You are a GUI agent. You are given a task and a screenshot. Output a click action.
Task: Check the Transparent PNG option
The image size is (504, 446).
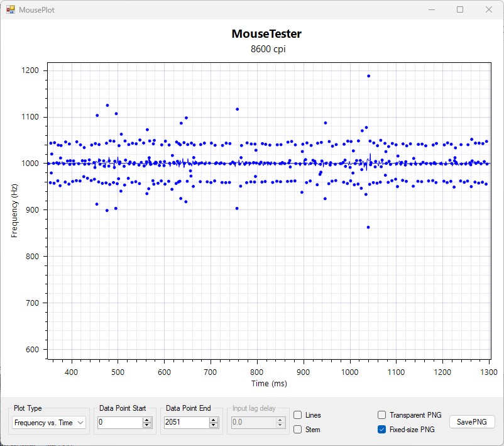(382, 415)
